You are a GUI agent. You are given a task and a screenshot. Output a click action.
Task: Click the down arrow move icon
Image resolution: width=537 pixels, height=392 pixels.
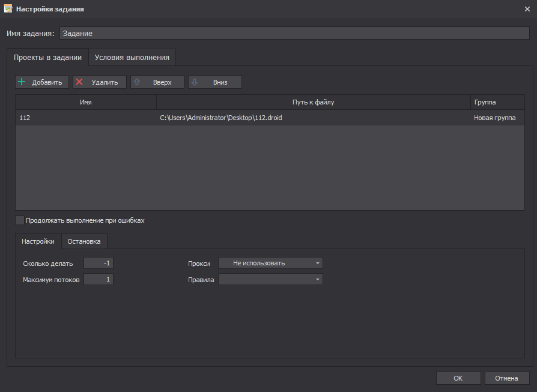click(195, 82)
